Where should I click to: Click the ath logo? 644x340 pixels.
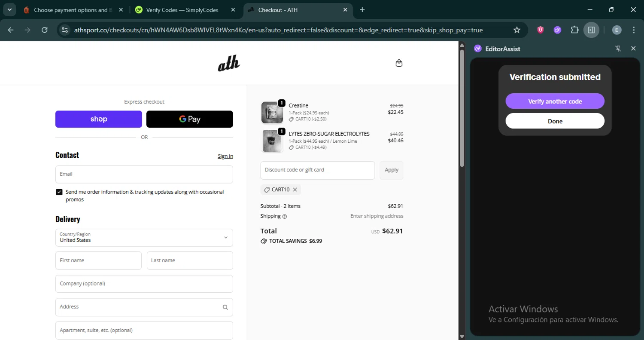229,64
